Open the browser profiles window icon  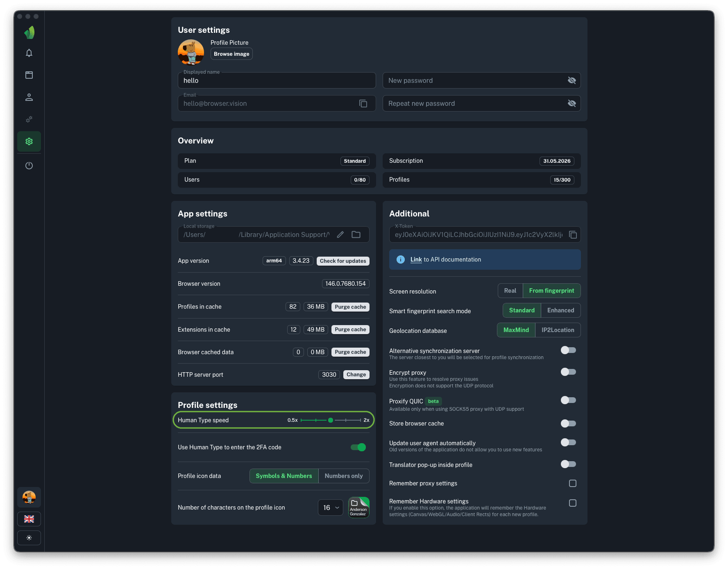(x=29, y=75)
